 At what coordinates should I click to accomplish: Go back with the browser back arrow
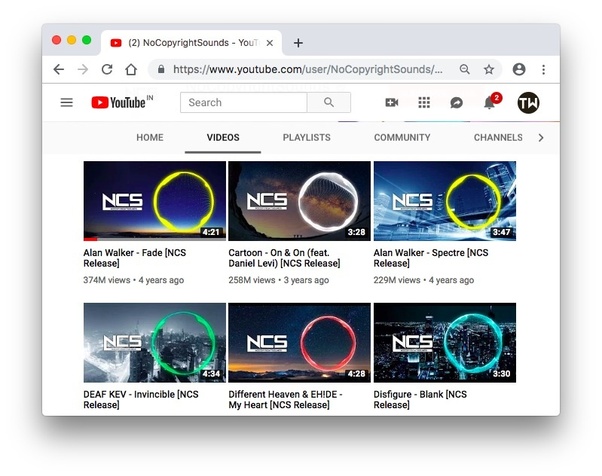[59, 69]
